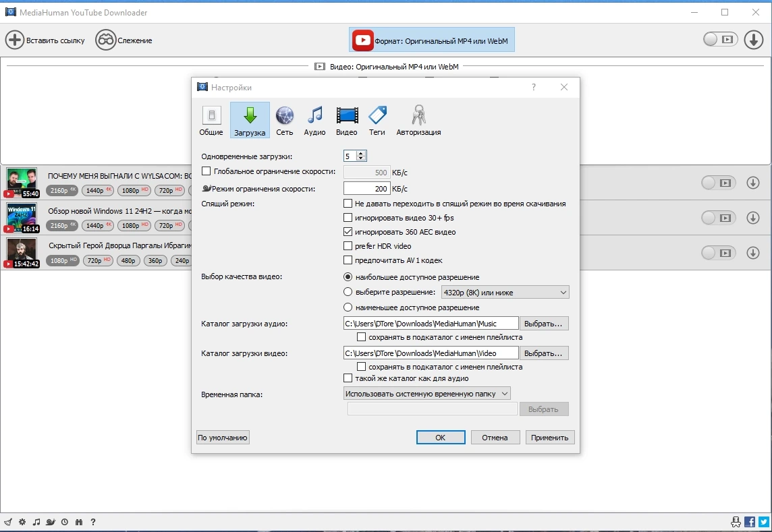Open settings via gear icon in status bar
Screen dimensions: 772x532
click(x=22, y=522)
